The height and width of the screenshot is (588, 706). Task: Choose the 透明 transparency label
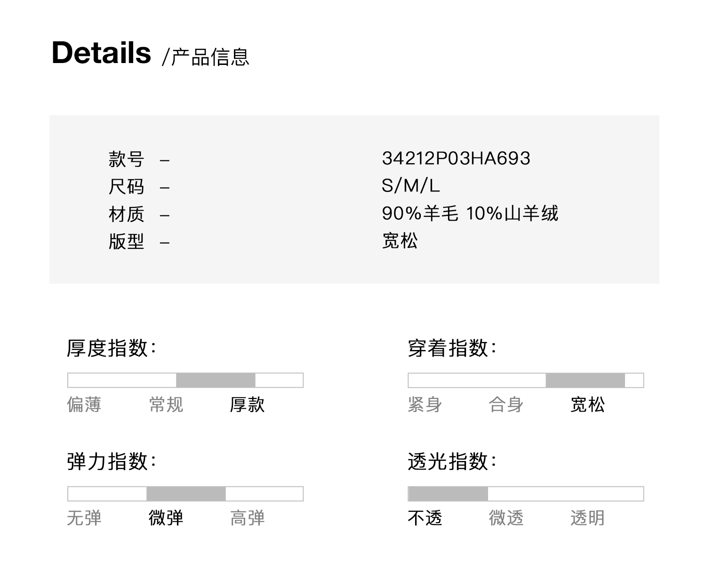point(587,518)
